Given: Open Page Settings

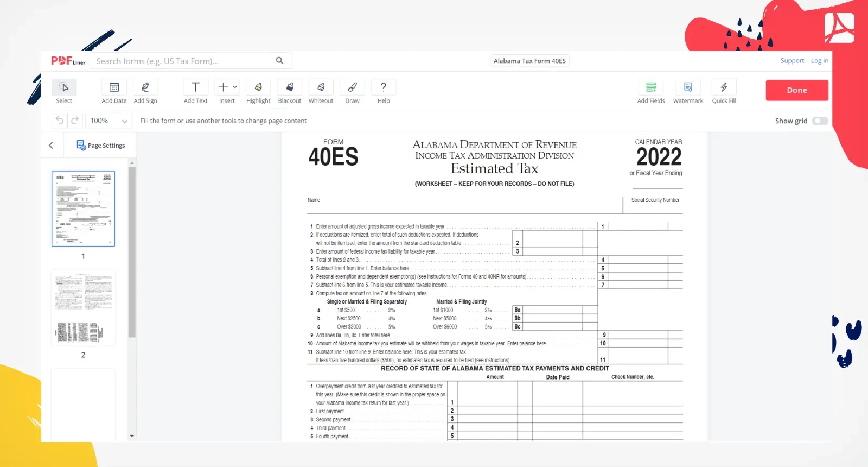Looking at the screenshot, I should click(x=101, y=146).
